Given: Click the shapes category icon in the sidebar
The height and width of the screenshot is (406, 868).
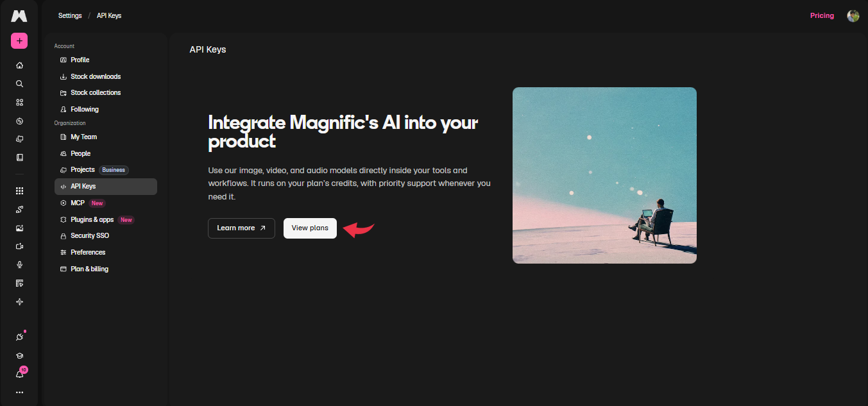Looking at the screenshot, I should [19, 103].
